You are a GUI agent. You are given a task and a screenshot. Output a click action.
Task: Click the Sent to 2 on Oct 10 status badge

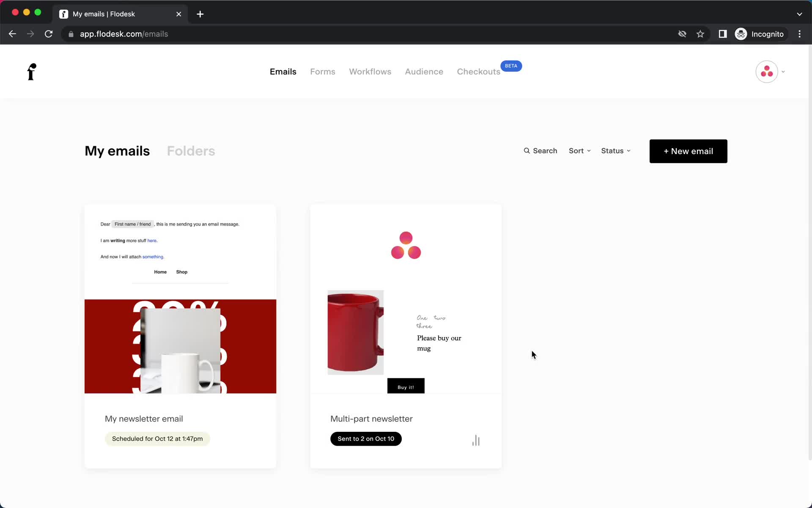tap(365, 438)
